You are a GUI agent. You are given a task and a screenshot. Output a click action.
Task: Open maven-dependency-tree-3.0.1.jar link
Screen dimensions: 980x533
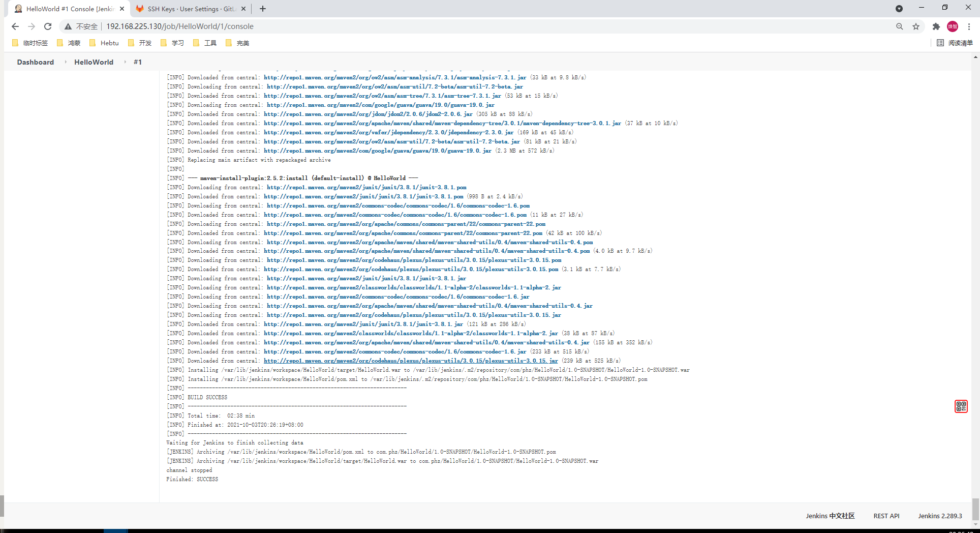442,123
